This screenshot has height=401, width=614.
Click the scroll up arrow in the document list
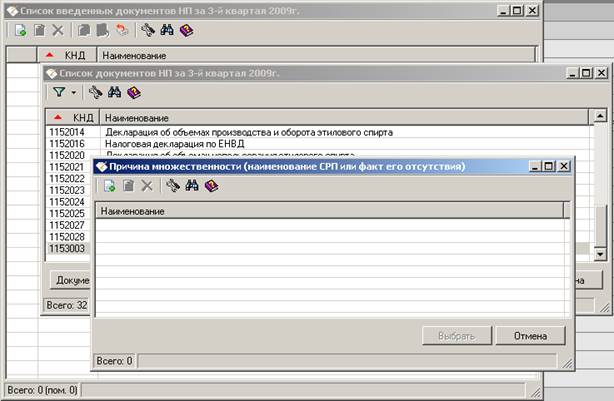[600, 116]
